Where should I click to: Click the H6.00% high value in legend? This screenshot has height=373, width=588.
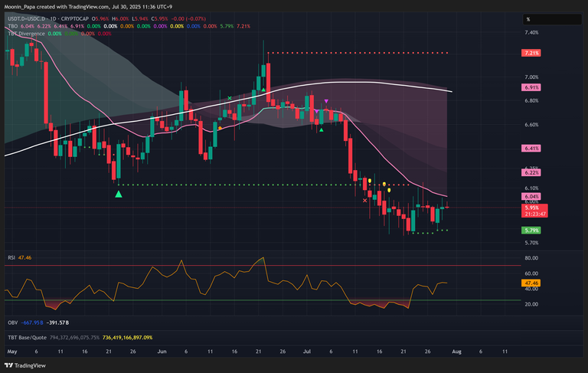pos(120,18)
